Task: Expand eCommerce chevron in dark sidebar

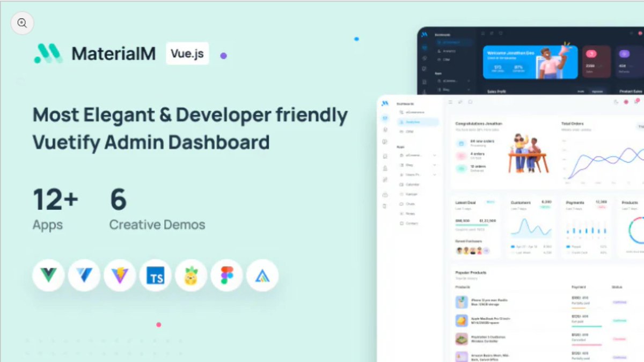Action: (x=469, y=80)
